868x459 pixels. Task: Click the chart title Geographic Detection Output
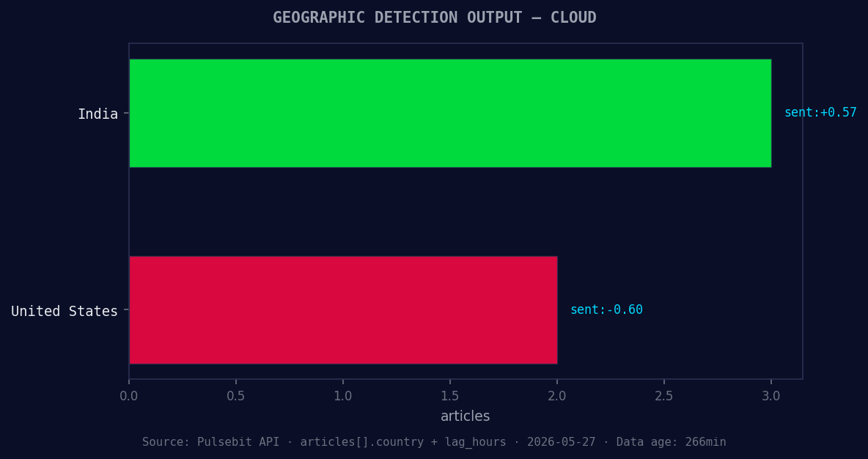coord(435,18)
